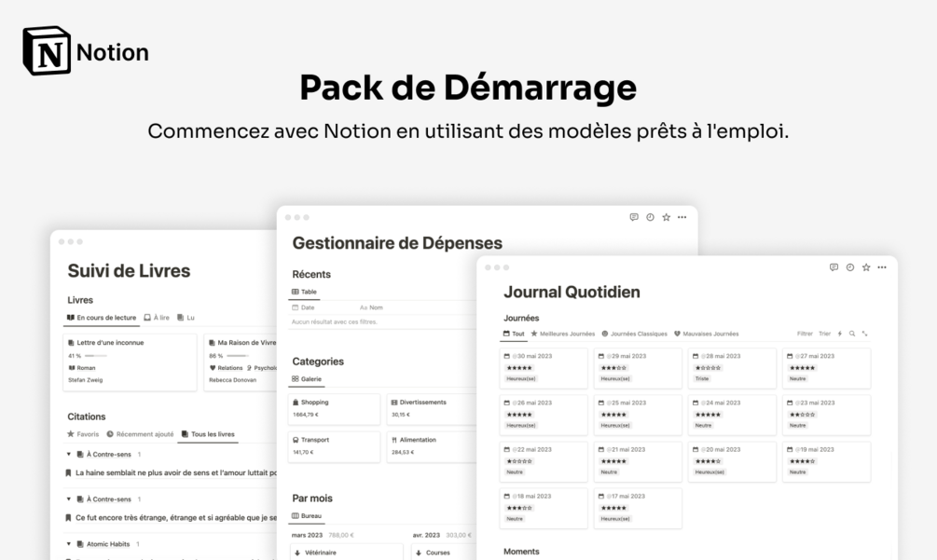Open the three-dot menu in Gestionnaire de Dépenses
Viewport: 937px width, 560px height.
tap(682, 217)
